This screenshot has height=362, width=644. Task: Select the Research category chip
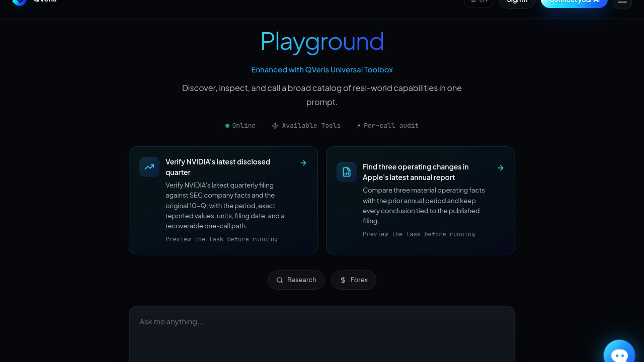point(296,280)
